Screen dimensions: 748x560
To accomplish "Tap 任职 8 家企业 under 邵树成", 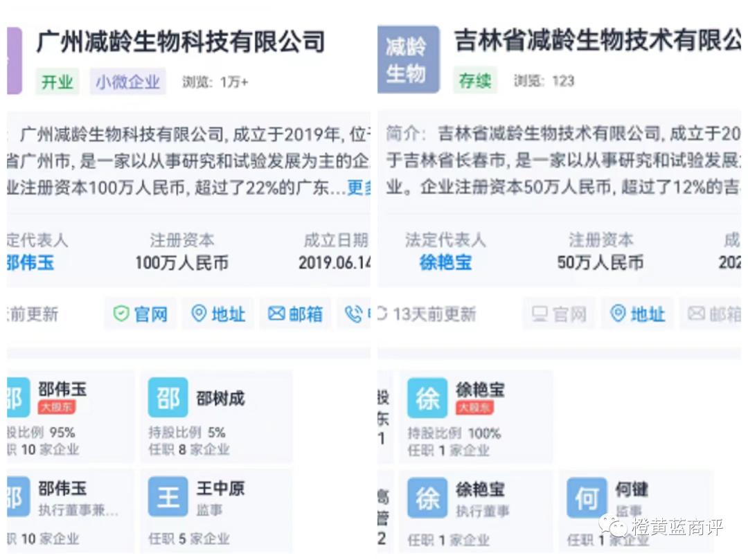I will pos(189,449).
